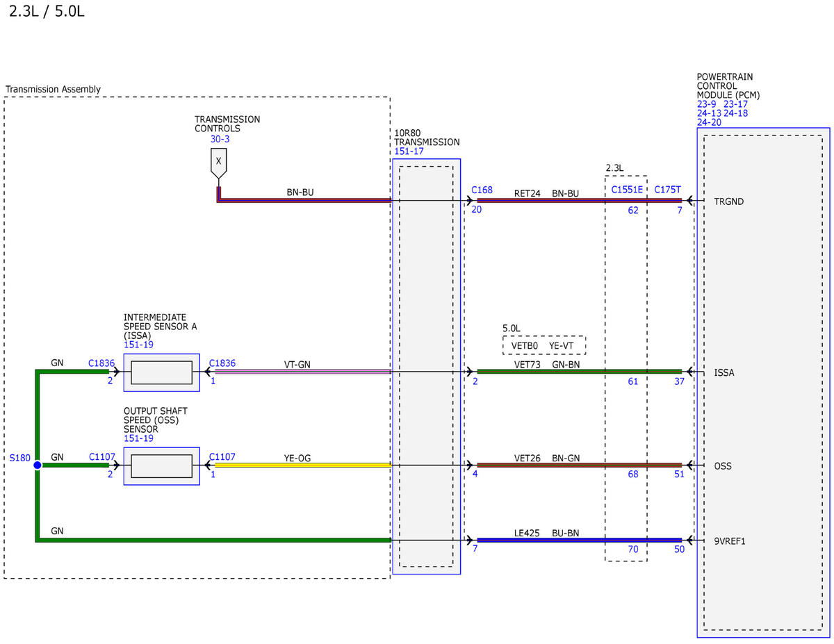
Task: Click the YE-VT wire color label
Action: click(x=562, y=345)
